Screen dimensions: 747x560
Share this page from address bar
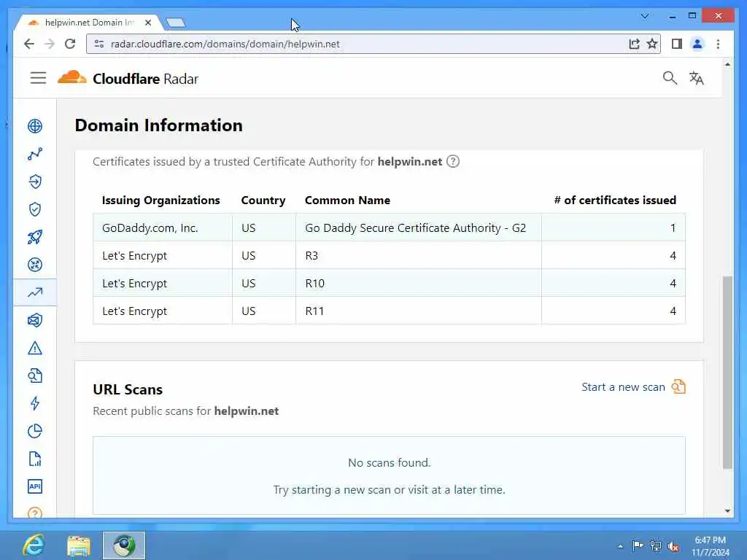click(x=634, y=44)
